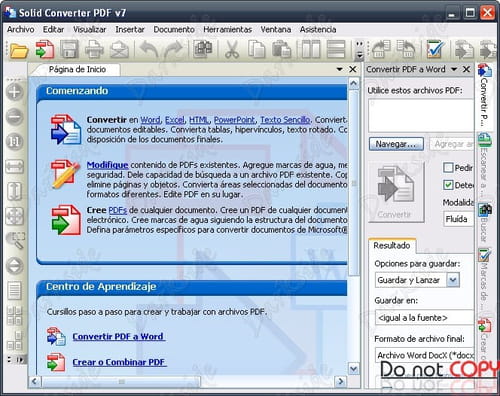500x396 pixels.
Task: Follow the Excel link
Action: tap(175, 120)
